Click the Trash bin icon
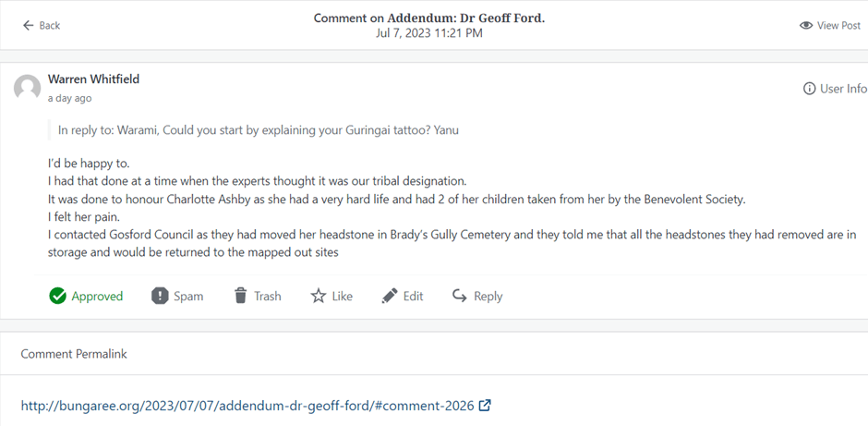Screen dimensions: 868x426 [240, 296]
